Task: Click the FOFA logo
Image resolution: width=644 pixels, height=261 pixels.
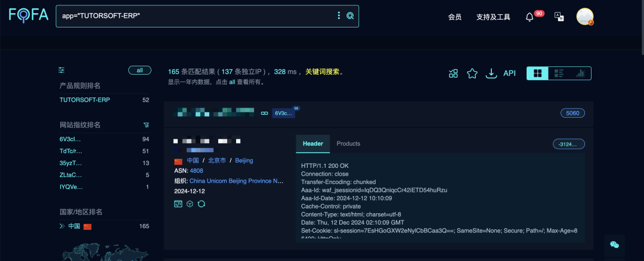Action: click(x=29, y=16)
